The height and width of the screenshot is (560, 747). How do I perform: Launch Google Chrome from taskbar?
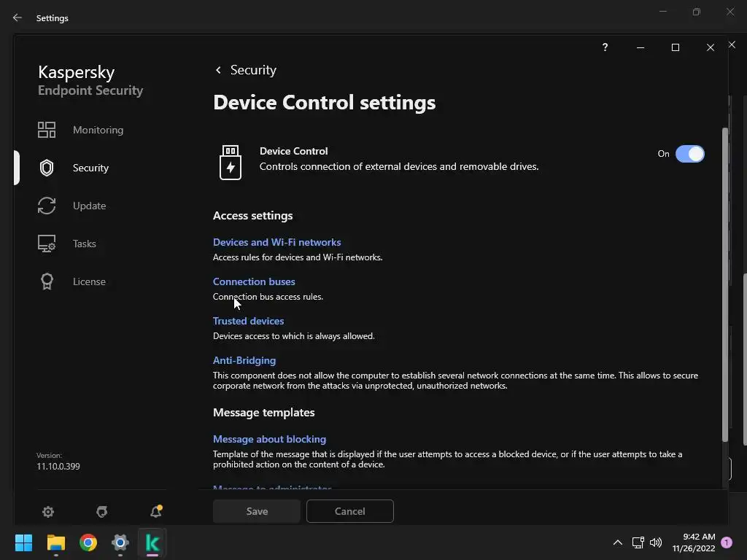pyautogui.click(x=88, y=542)
